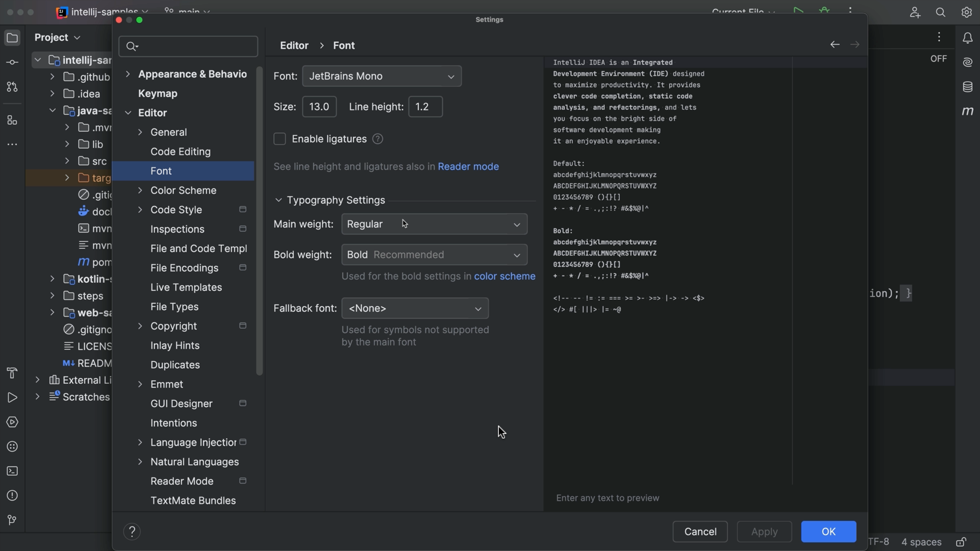Image resolution: width=980 pixels, height=551 pixels.
Task: Toggle Enable ligatures checkbox
Action: [x=280, y=139]
